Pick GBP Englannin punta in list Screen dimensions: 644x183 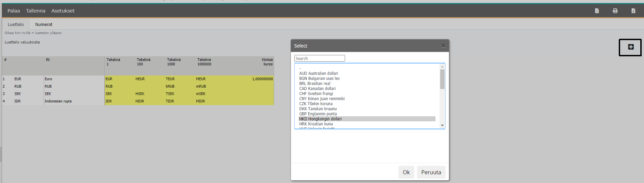318,114
